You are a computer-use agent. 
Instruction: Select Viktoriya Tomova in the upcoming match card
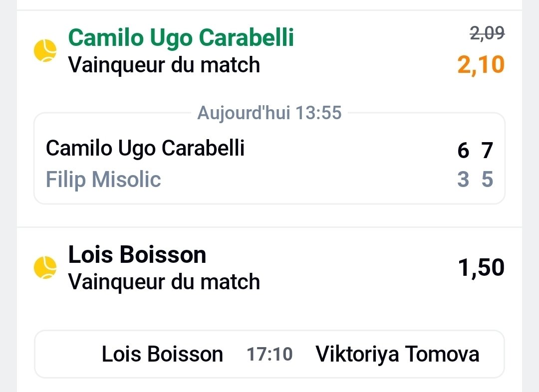(x=397, y=355)
